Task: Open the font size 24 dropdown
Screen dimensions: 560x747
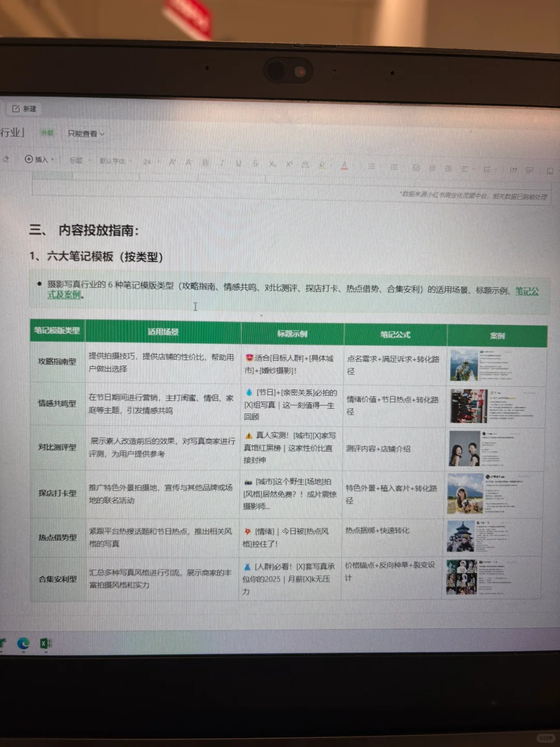Action: coord(151,162)
